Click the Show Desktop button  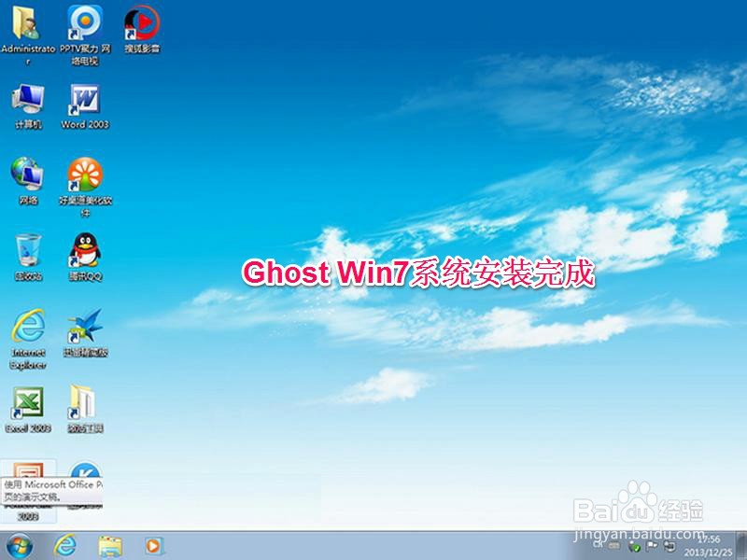[x=741, y=546]
